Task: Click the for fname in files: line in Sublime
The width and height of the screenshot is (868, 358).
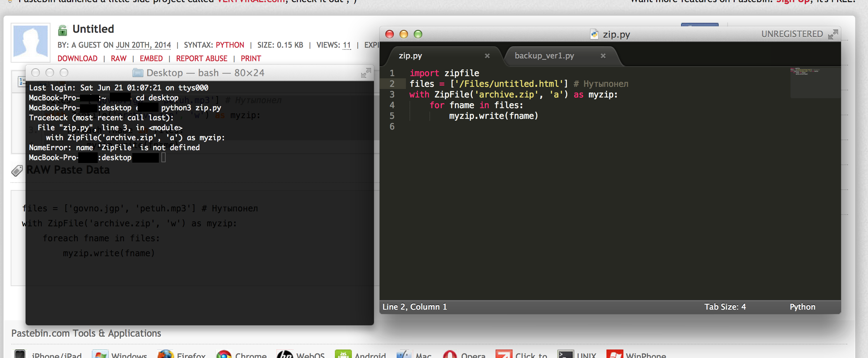Action: 476,105
